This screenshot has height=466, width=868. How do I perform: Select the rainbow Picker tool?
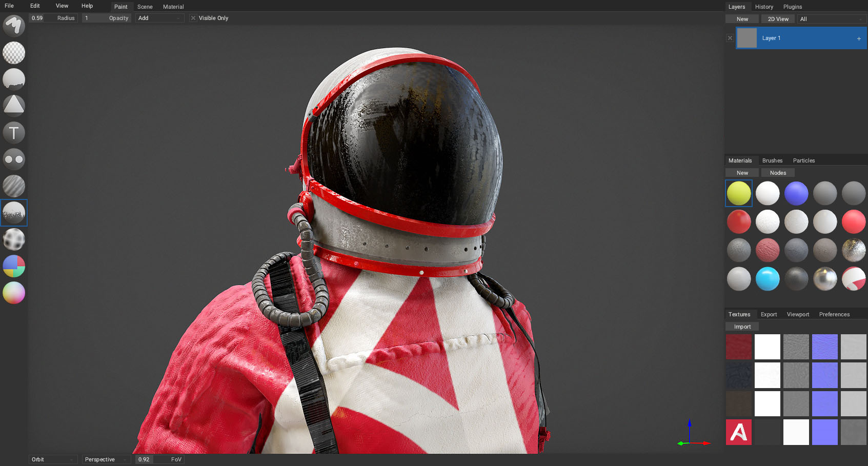click(x=14, y=293)
